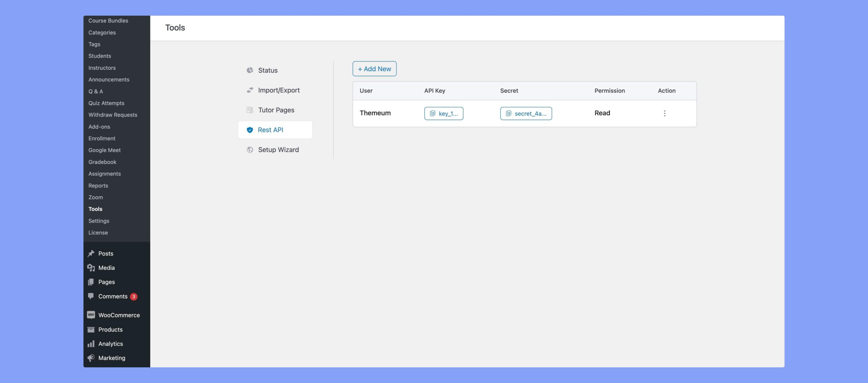
Task: Click the Import/Export arrows icon
Action: tap(250, 90)
